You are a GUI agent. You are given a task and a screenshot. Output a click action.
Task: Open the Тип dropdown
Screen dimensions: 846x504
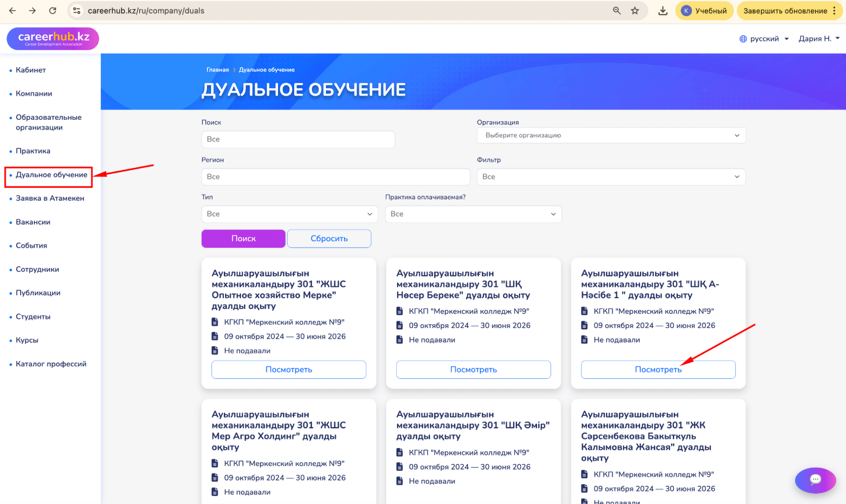click(x=289, y=214)
